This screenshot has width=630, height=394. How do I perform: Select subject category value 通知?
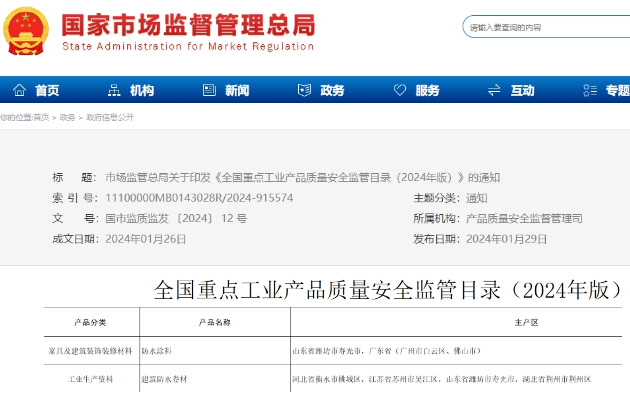477,198
